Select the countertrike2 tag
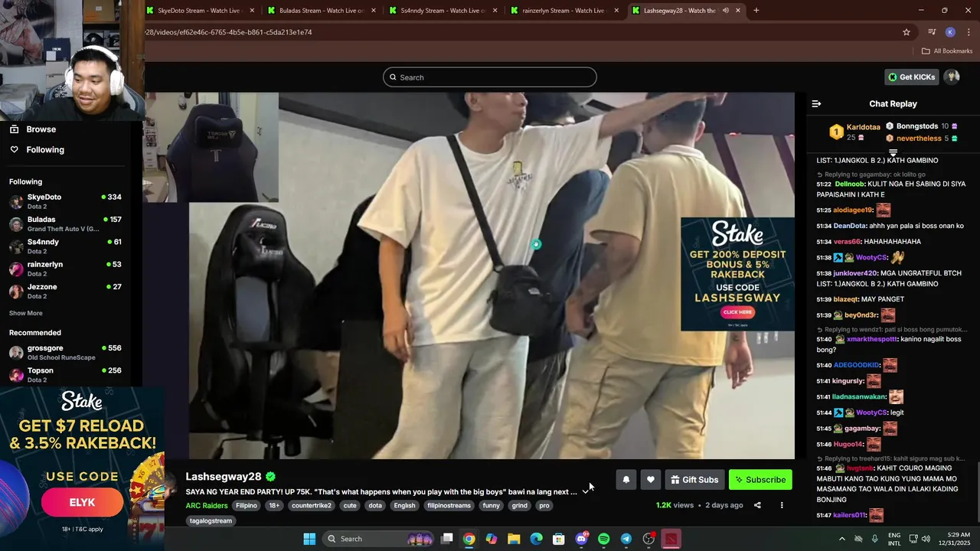 point(312,506)
